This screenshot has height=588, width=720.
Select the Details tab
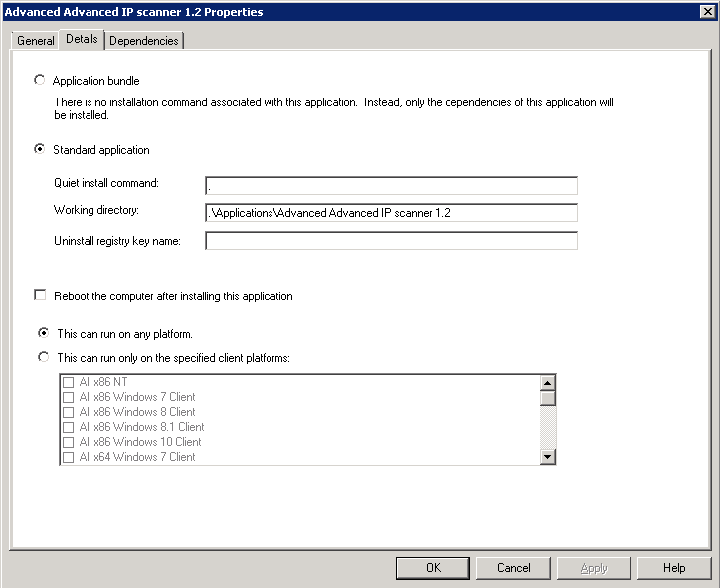(x=82, y=39)
